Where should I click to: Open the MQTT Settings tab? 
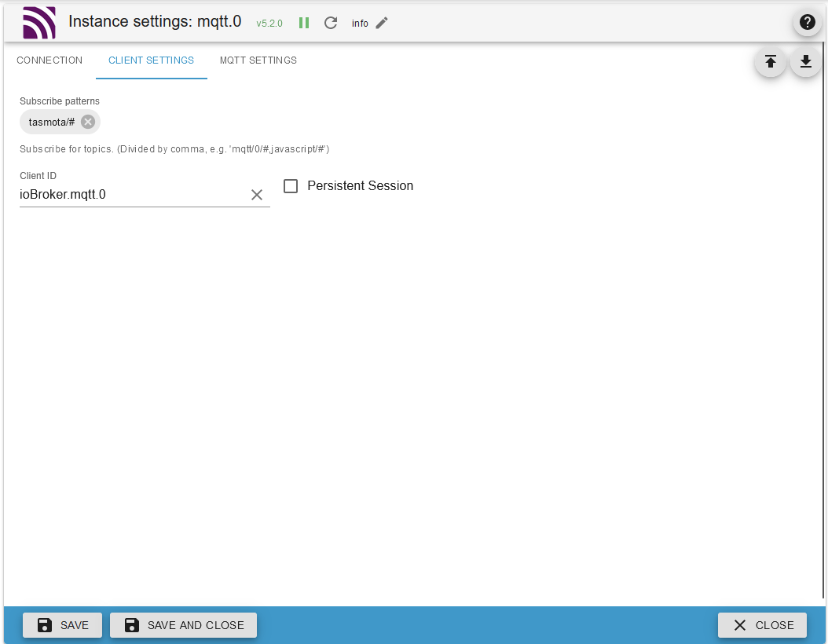point(258,60)
